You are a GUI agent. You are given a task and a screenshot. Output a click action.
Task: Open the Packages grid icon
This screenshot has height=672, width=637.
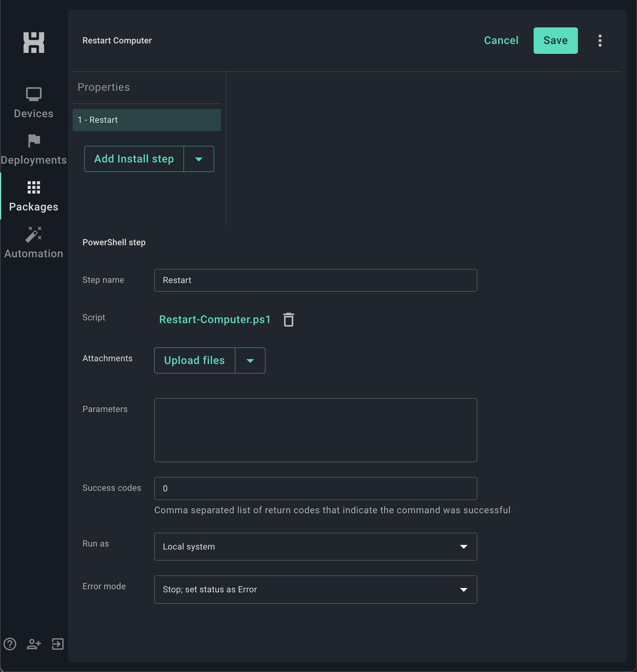[x=34, y=187]
